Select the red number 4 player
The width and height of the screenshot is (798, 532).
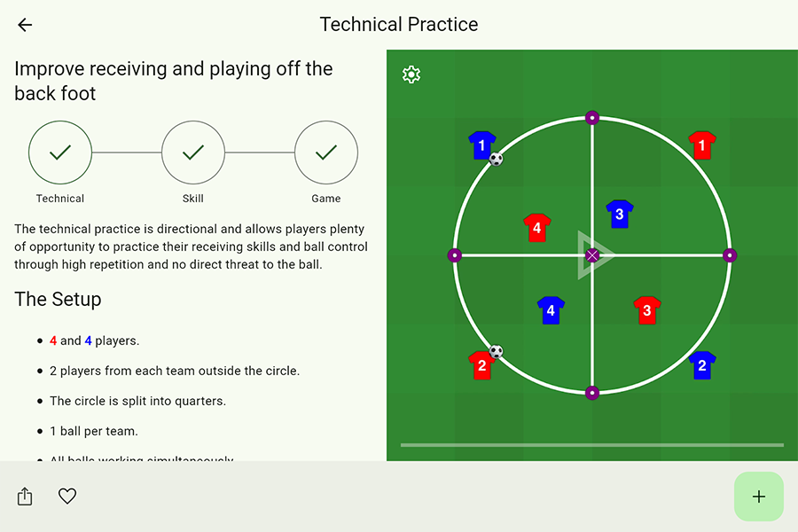pos(536,227)
